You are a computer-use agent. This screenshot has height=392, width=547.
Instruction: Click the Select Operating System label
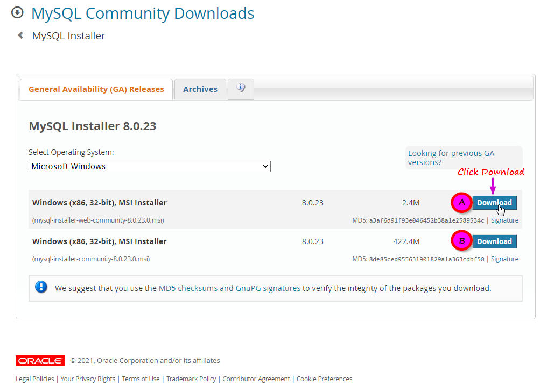click(x=71, y=152)
